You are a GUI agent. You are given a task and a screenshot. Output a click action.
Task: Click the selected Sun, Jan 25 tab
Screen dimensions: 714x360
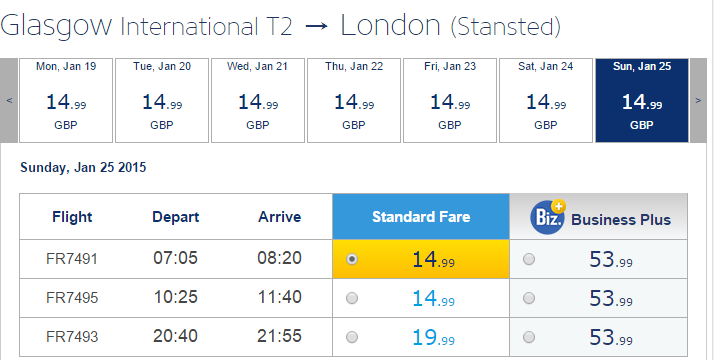[642, 101]
